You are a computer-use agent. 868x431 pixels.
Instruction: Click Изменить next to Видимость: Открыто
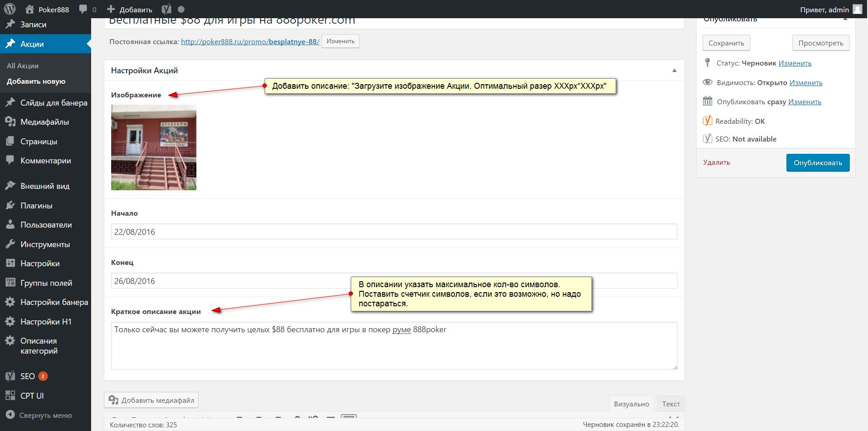pyautogui.click(x=806, y=82)
